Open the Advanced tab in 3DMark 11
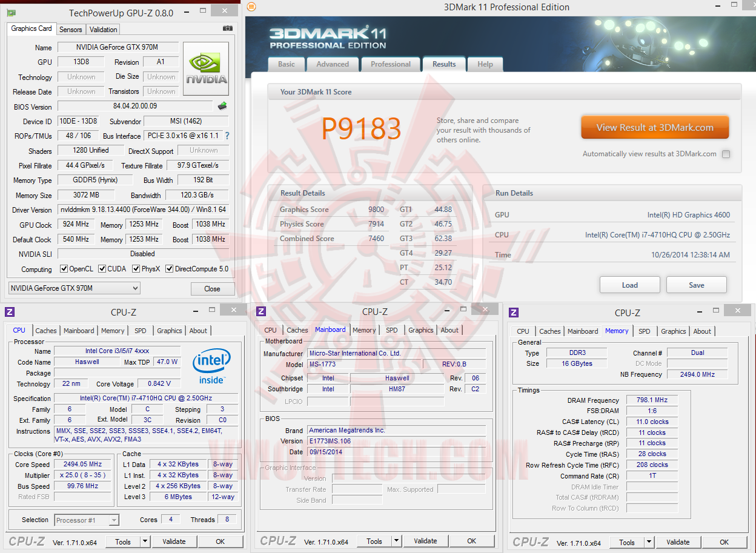Viewport: 756px width, 553px height. (333, 64)
